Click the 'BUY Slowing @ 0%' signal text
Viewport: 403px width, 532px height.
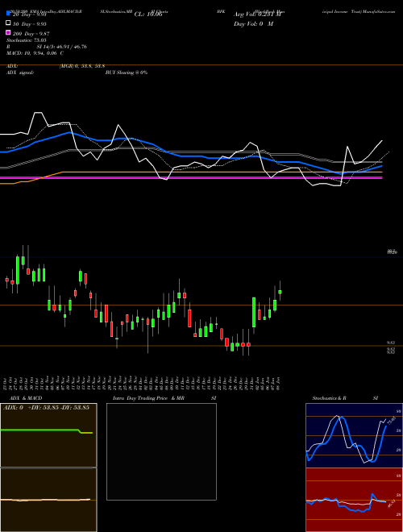[x=127, y=73]
